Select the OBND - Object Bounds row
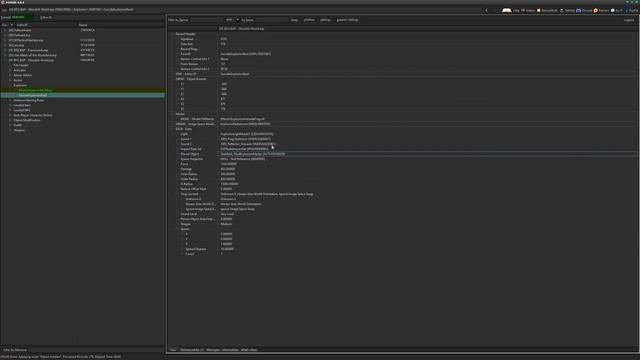Image resolution: width=640 pixels, height=360 pixels. (x=402, y=79)
